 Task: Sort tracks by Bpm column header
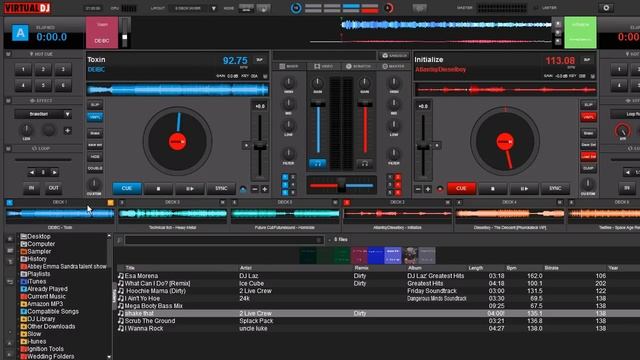(512, 268)
